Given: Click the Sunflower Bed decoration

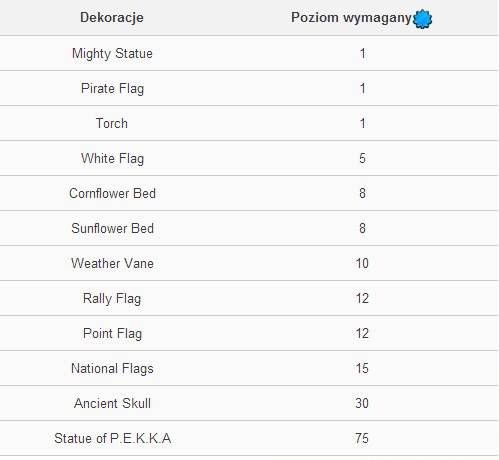Looking at the screenshot, I should [x=112, y=228].
